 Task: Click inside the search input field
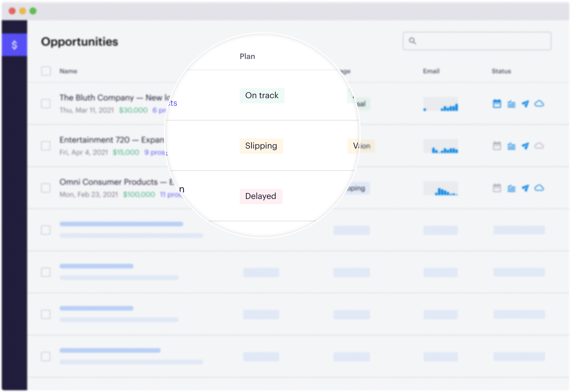(x=477, y=42)
